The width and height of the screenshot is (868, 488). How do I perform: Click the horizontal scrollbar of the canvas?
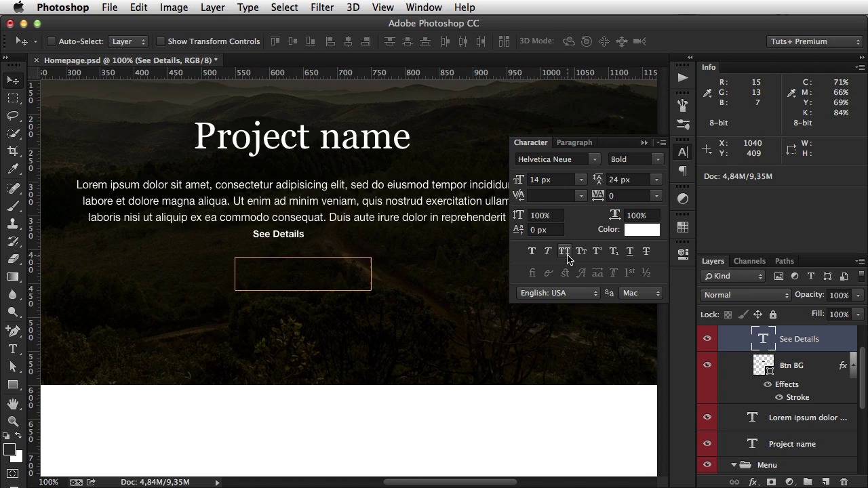(450, 482)
